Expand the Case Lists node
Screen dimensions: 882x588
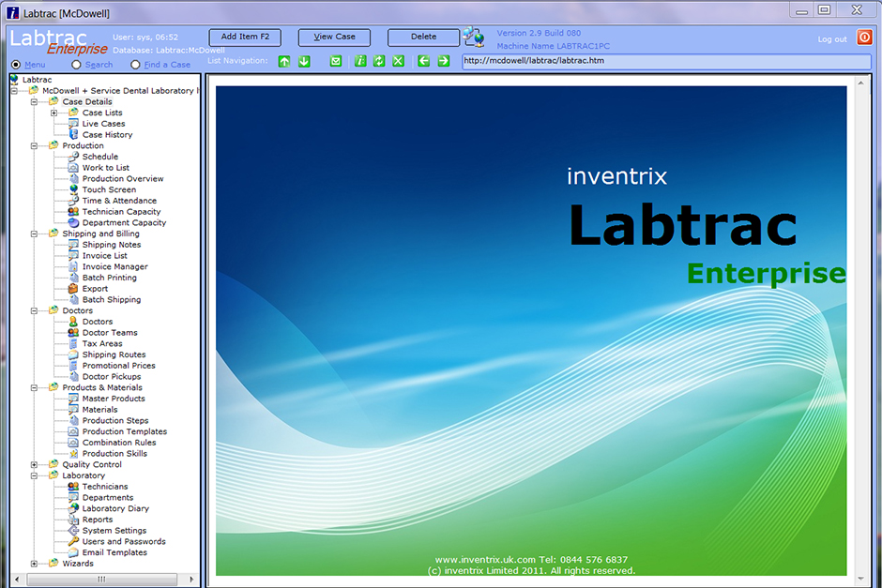[54, 113]
